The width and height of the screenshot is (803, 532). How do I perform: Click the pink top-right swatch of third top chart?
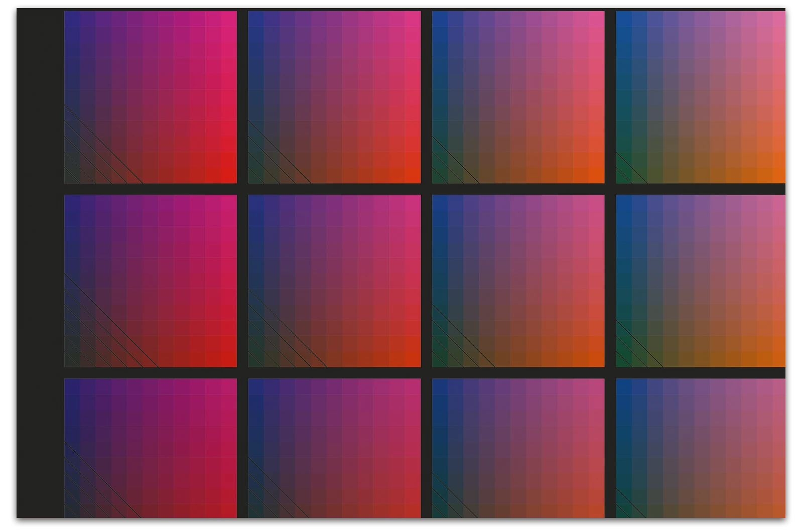[x=596, y=19]
